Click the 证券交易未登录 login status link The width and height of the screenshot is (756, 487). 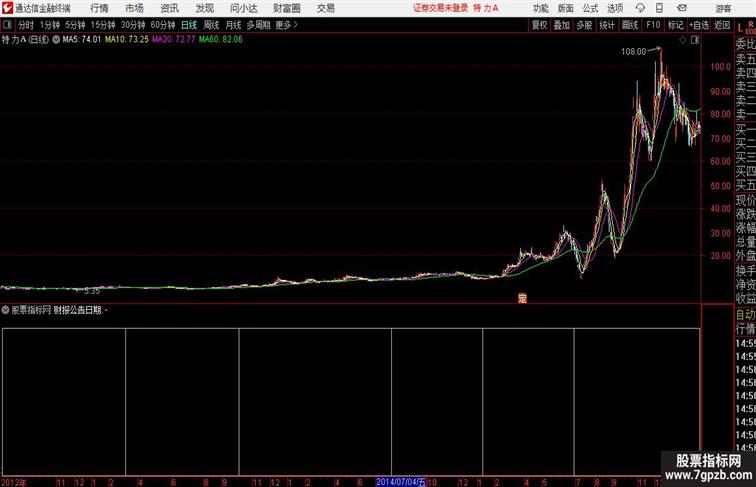[x=440, y=8]
